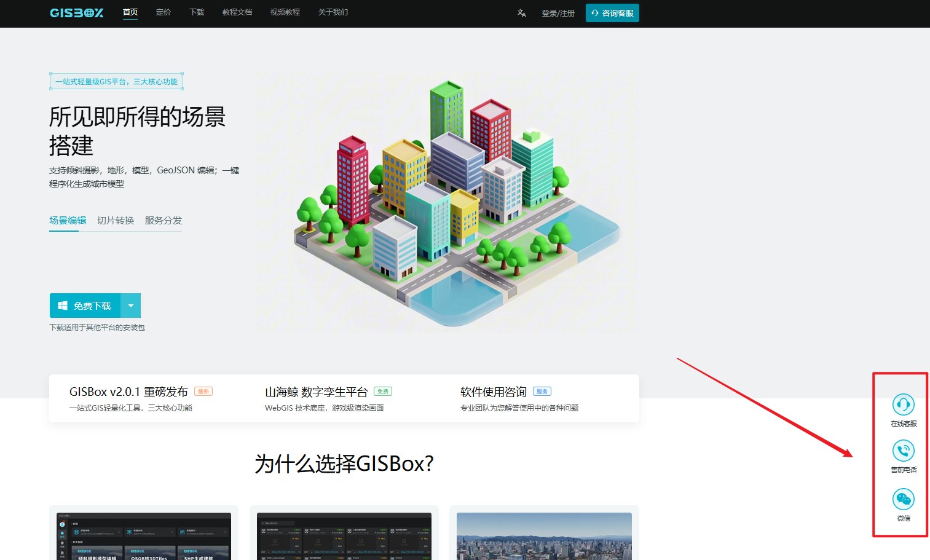Open 定价 in the navigation bar
Image resolution: width=930 pixels, height=560 pixels.
[164, 12]
